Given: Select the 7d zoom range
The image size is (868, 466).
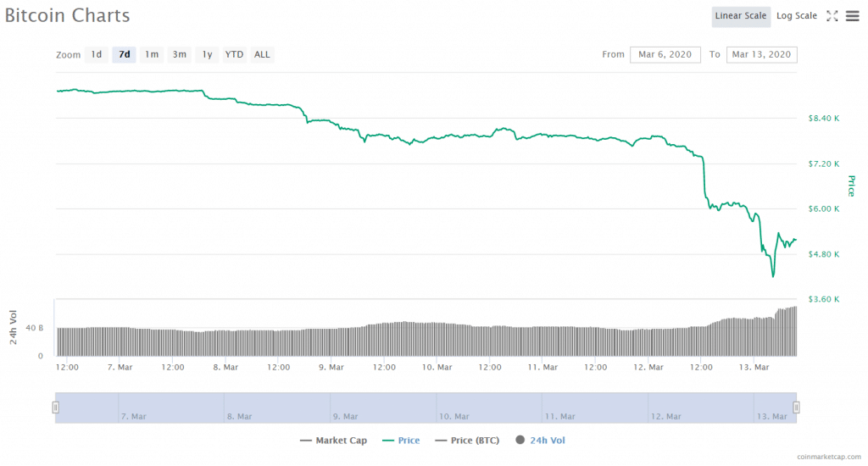Looking at the screenshot, I should click(x=124, y=54).
